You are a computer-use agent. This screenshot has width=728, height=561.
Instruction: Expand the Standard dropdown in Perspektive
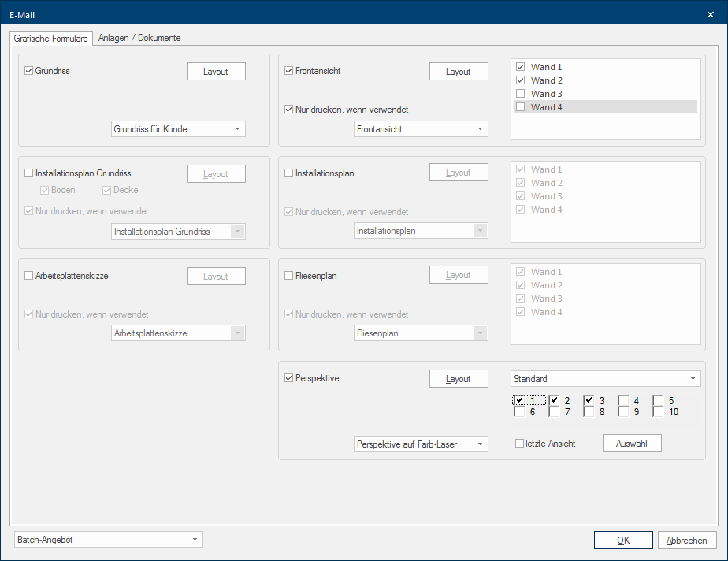pos(605,379)
